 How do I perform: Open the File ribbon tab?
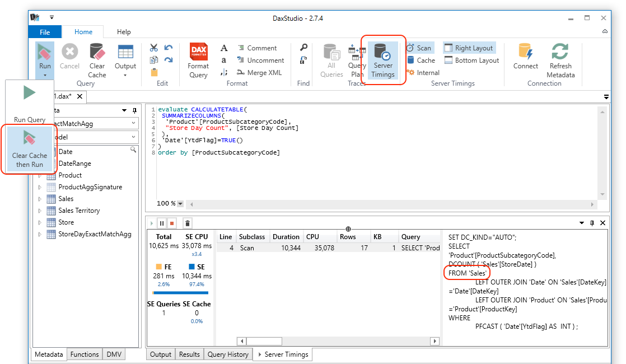(x=45, y=32)
